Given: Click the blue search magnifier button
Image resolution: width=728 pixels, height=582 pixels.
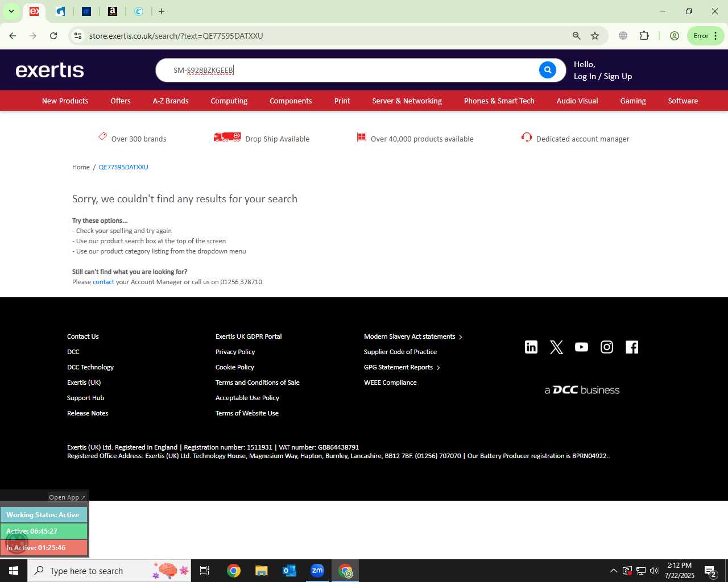Looking at the screenshot, I should click(547, 70).
